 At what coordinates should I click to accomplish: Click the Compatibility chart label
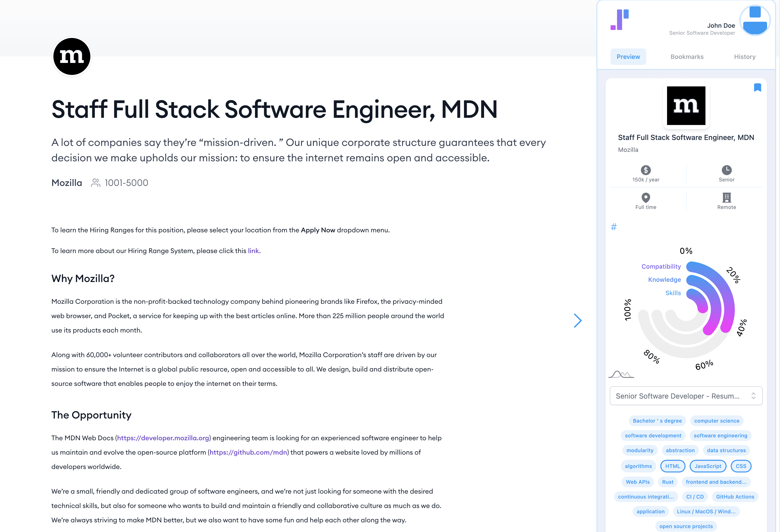point(661,266)
